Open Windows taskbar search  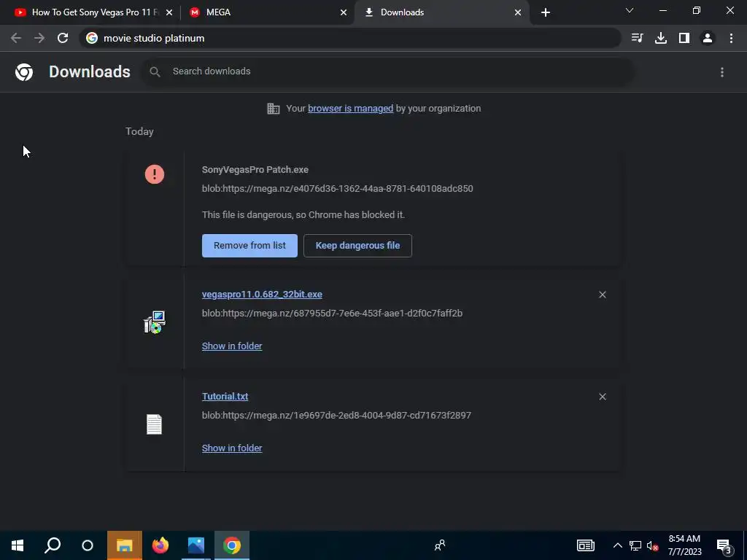click(x=53, y=545)
